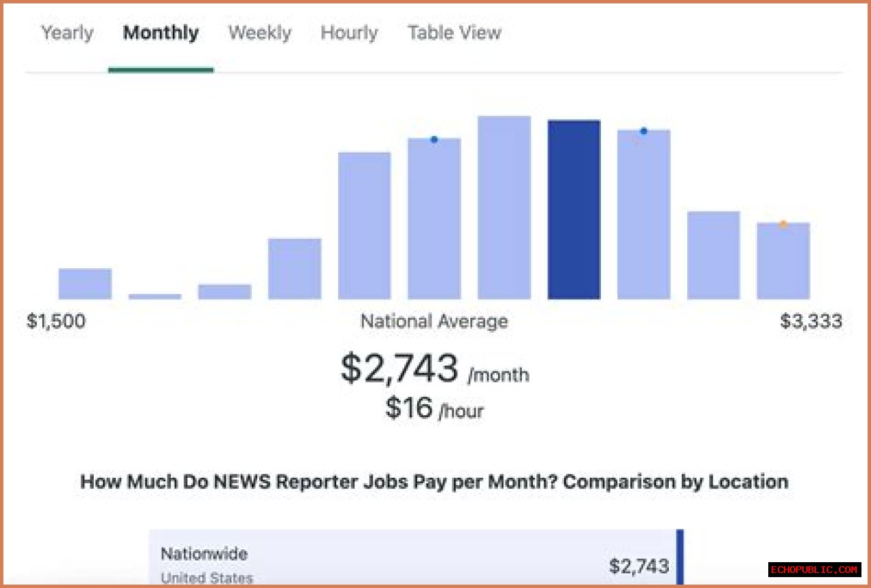Screen dimensions: 871x588
Task: Click the orange dot on the last bar
Action: 783,224
